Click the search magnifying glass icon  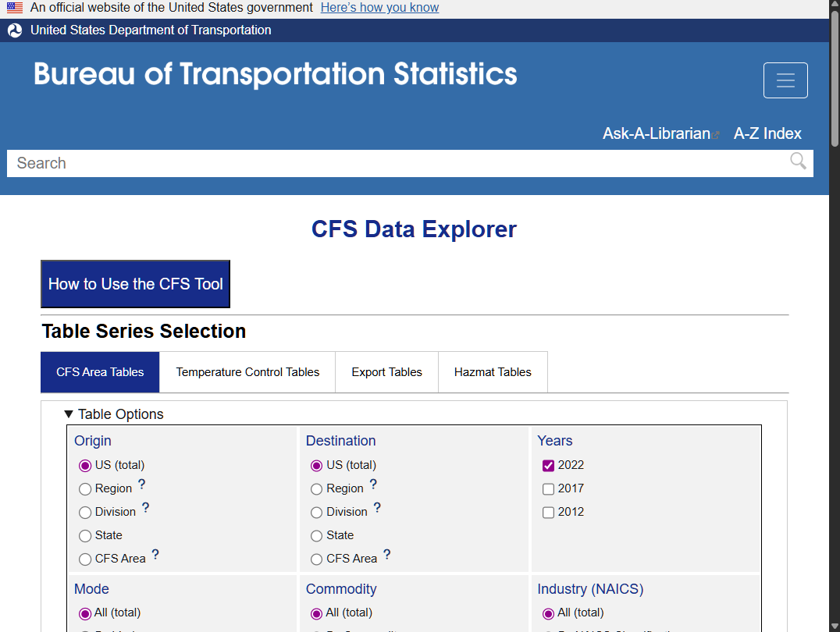coord(797,162)
